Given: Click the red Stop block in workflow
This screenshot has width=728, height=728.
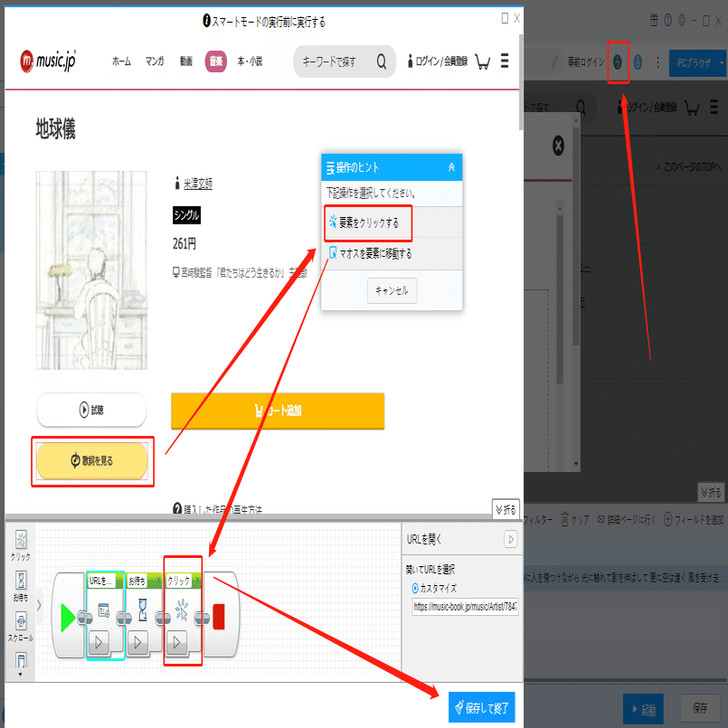Looking at the screenshot, I should pyautogui.click(x=219, y=617).
